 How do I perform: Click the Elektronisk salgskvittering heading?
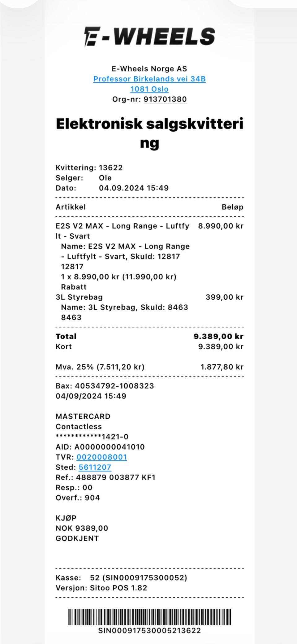point(149,133)
